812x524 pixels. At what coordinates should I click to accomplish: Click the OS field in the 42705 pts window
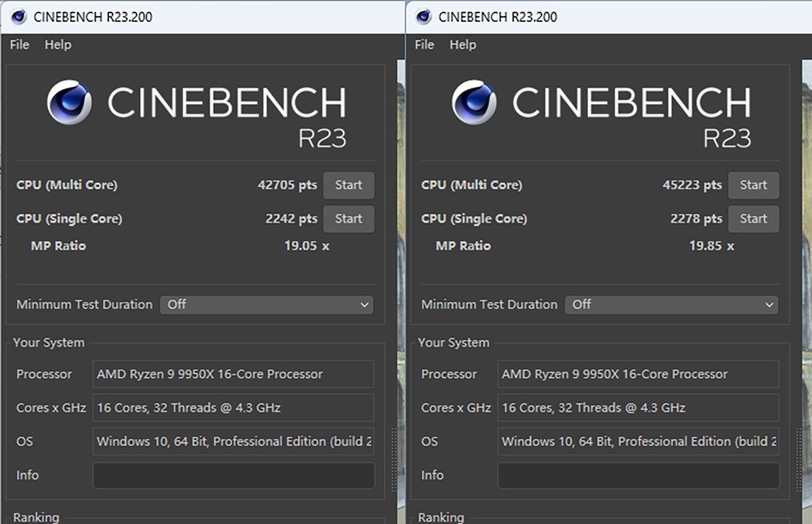point(233,442)
